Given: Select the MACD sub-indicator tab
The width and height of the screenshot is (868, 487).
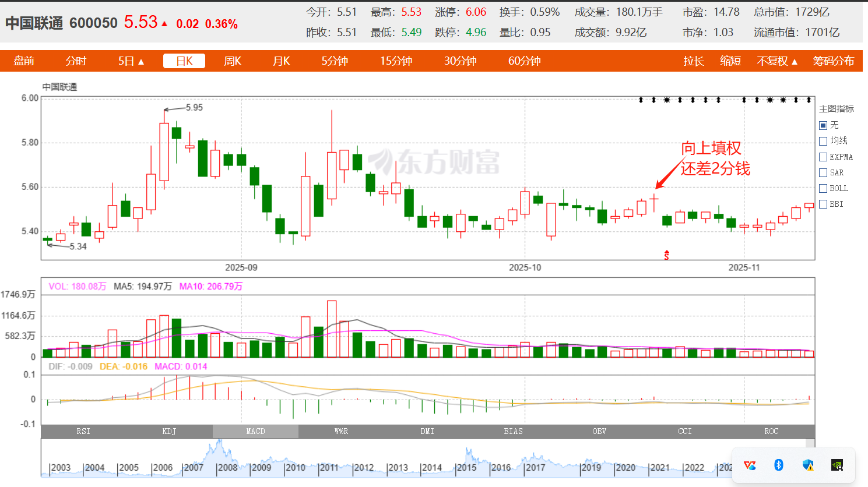Looking at the screenshot, I should point(255,431).
